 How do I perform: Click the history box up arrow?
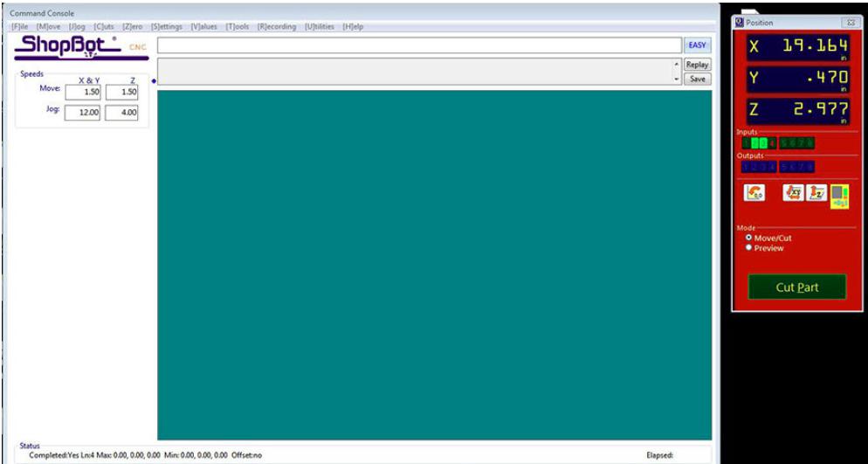tap(677, 65)
